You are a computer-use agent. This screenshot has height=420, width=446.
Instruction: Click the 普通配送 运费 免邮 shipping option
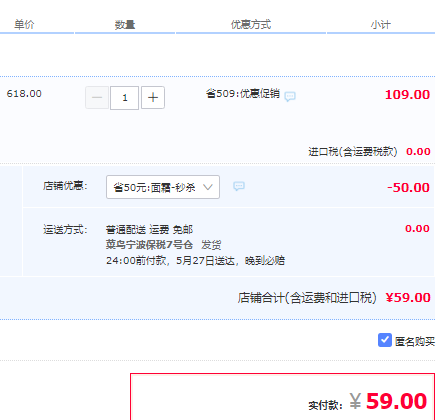tap(149, 230)
